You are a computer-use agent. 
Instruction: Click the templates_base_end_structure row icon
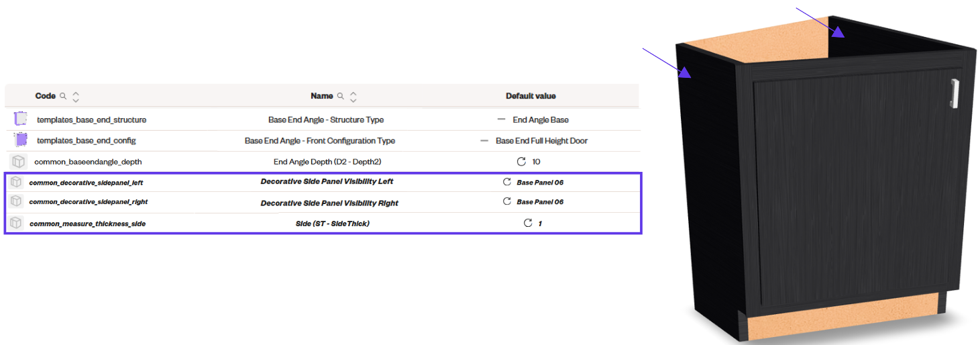point(20,119)
